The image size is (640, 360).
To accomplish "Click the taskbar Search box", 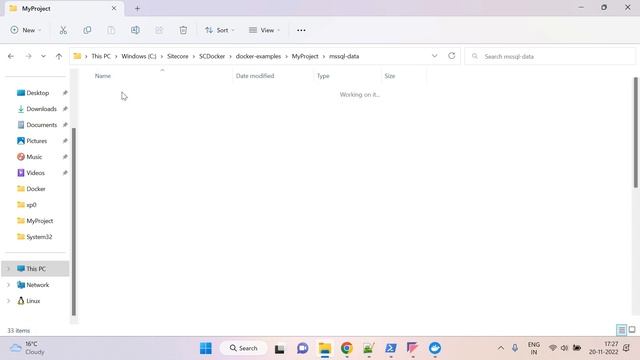I will (244, 348).
